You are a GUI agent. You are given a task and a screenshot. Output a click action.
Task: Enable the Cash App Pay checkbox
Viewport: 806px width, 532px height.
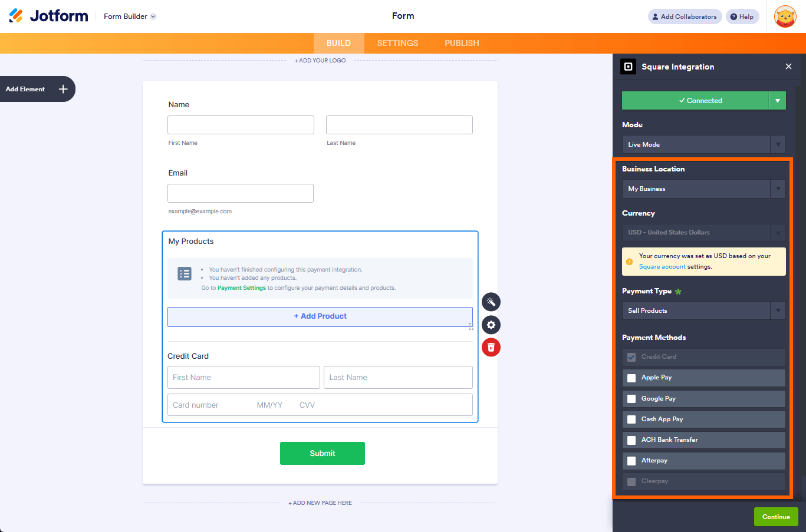click(x=631, y=419)
